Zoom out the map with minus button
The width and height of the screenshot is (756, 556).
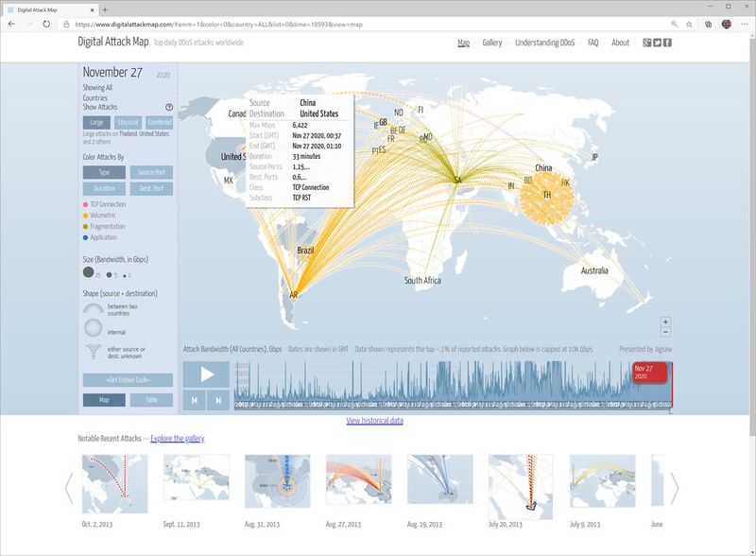pyautogui.click(x=665, y=332)
